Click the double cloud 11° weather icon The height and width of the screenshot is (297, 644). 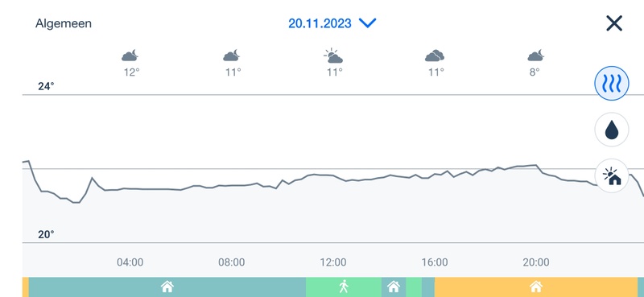tap(435, 56)
